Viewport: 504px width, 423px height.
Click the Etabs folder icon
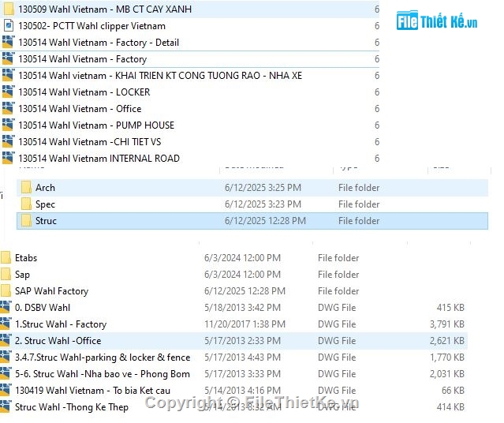point(6,258)
